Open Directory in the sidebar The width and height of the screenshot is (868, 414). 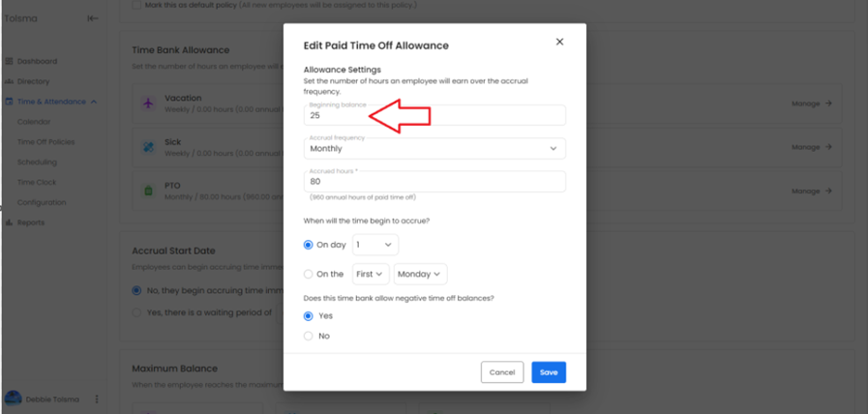(x=33, y=81)
